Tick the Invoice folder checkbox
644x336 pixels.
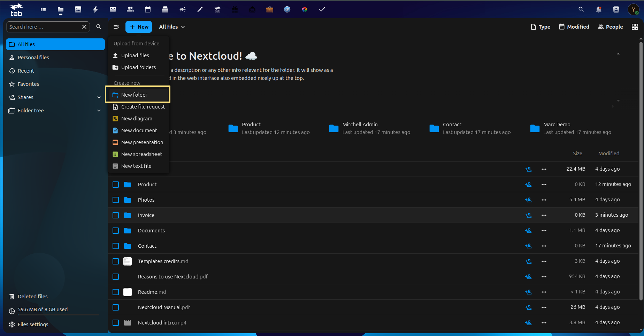coord(116,215)
